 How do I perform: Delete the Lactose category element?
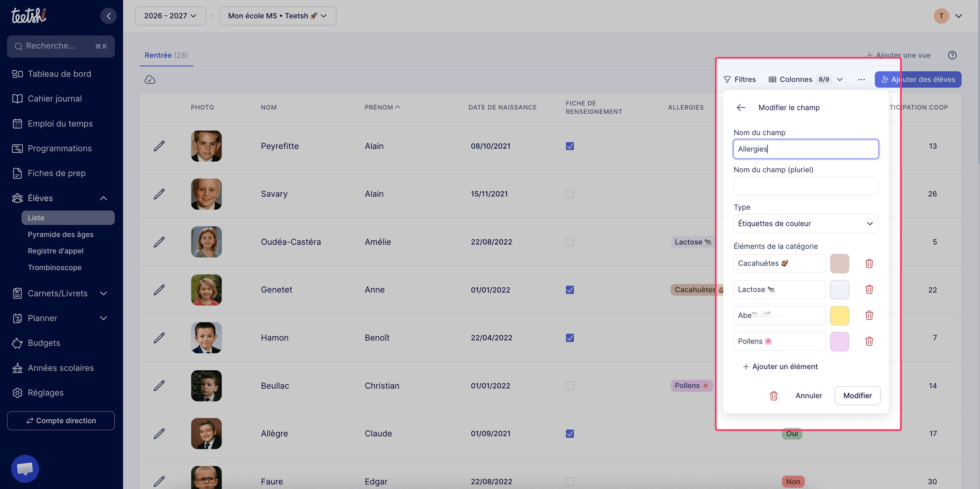[869, 290]
